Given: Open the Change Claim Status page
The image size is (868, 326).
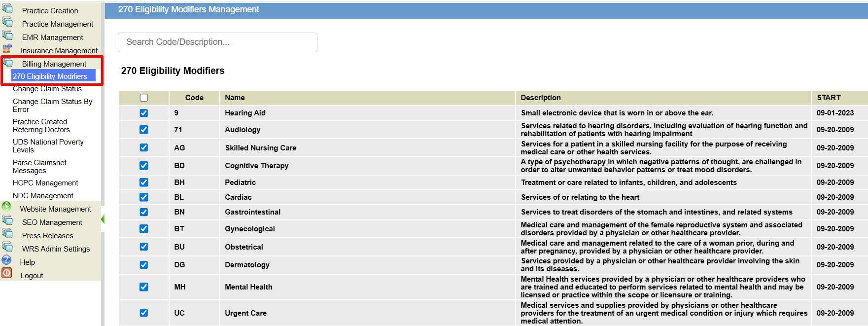Looking at the screenshot, I should point(47,89).
